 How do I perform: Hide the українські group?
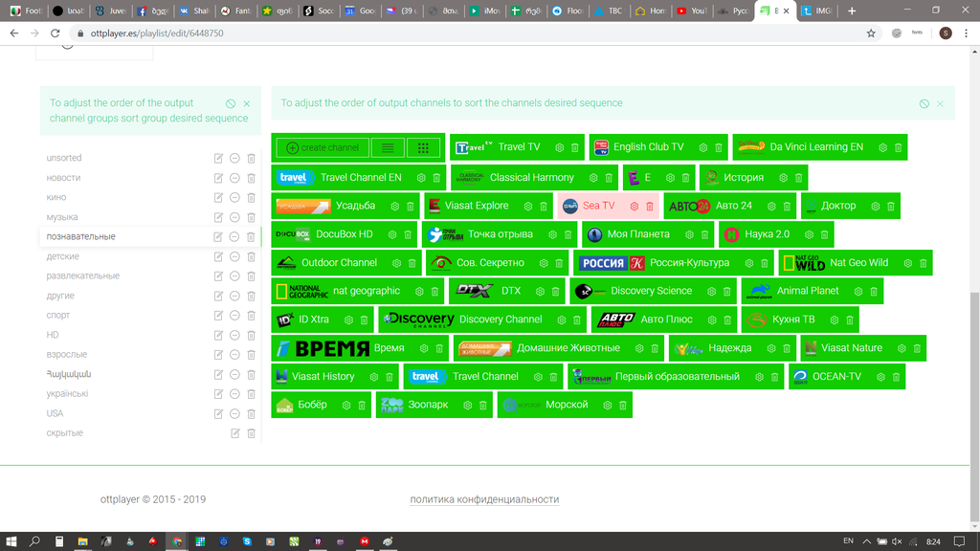[x=234, y=394]
